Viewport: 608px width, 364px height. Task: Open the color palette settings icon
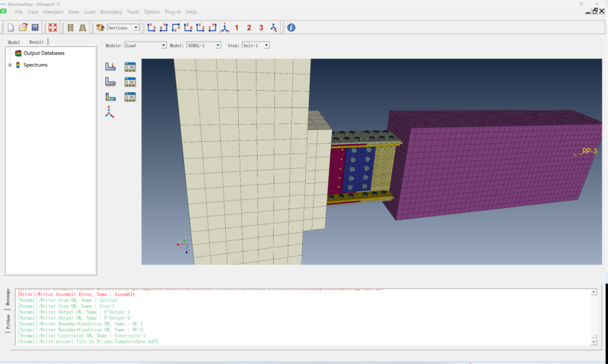100,26
